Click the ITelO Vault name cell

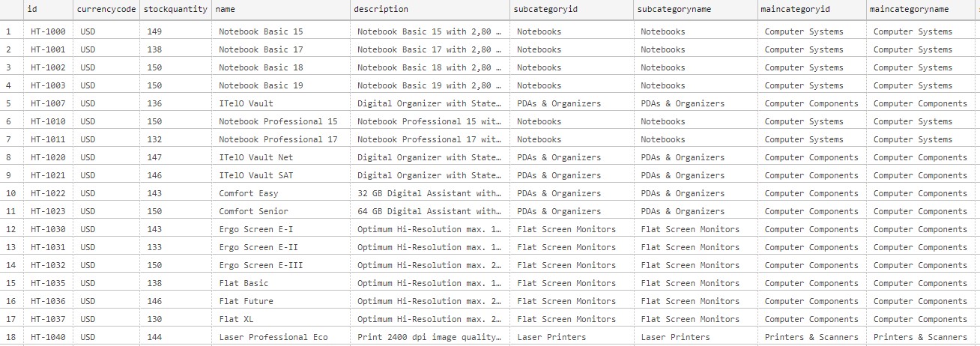(281, 103)
